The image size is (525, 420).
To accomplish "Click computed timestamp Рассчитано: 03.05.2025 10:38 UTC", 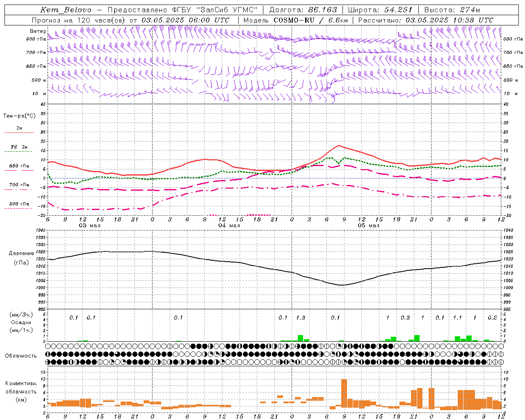I will click(426, 20).
